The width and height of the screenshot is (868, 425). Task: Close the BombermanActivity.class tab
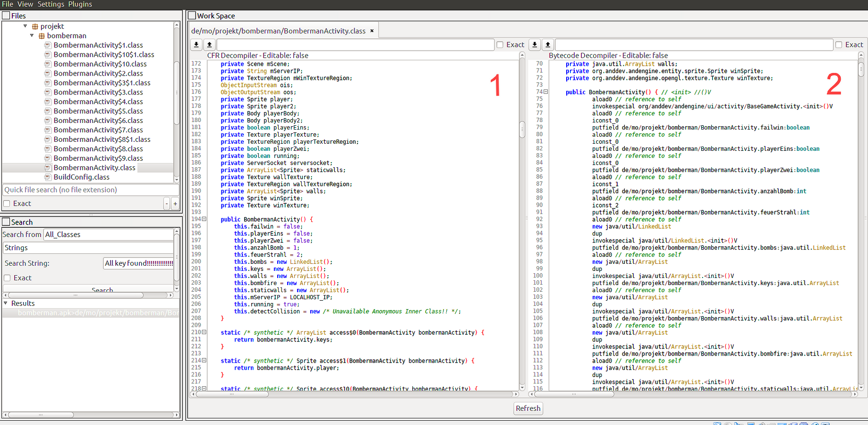click(x=372, y=31)
